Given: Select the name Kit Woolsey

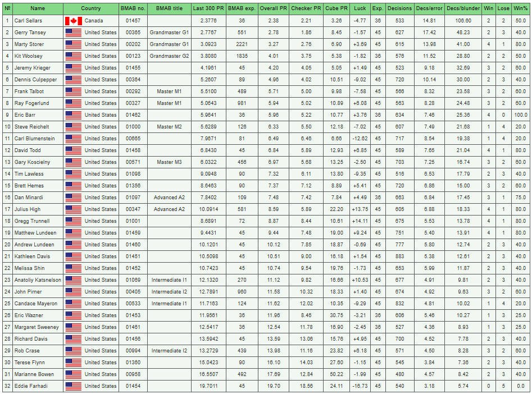Looking at the screenshot, I should pos(29,56).
